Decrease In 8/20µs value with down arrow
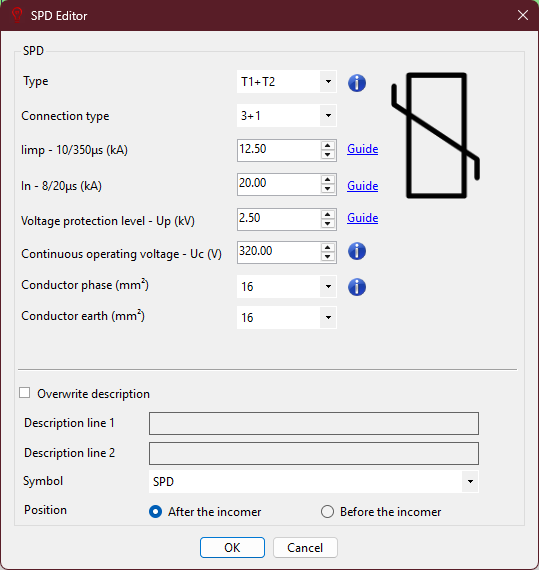Screen dimensions: 539x570 (327, 189)
